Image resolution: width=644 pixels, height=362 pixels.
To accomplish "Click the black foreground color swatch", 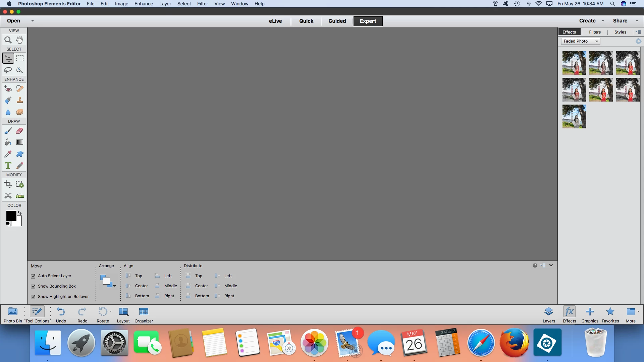I will click(11, 216).
